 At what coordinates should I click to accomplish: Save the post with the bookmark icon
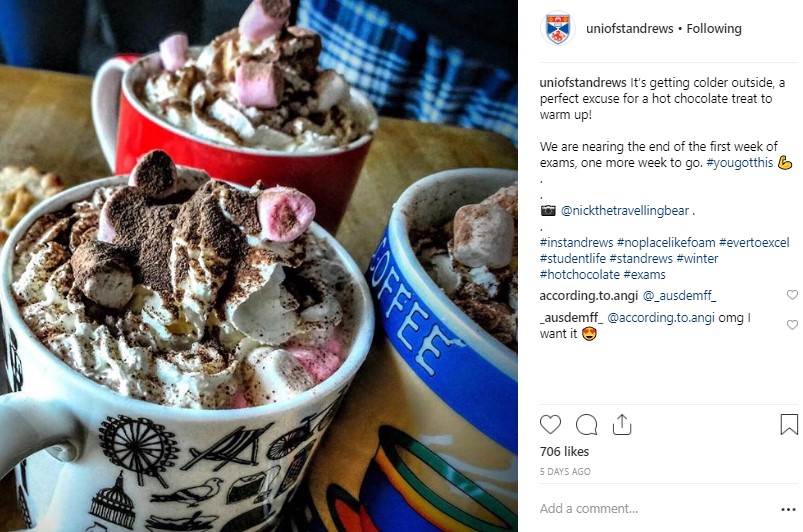coord(789,424)
